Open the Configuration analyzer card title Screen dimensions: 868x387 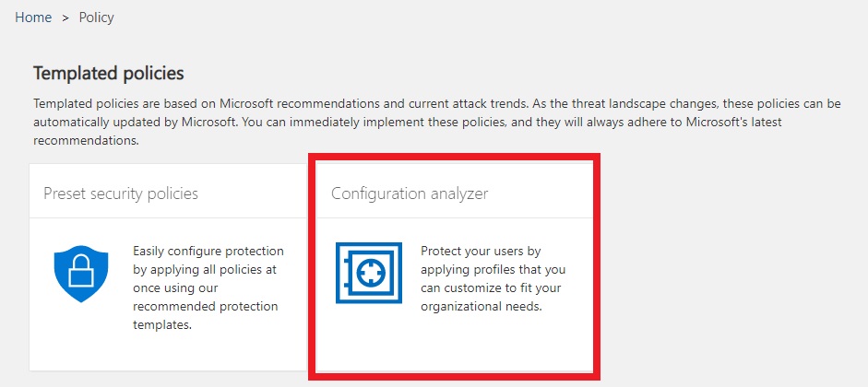pyautogui.click(x=410, y=193)
